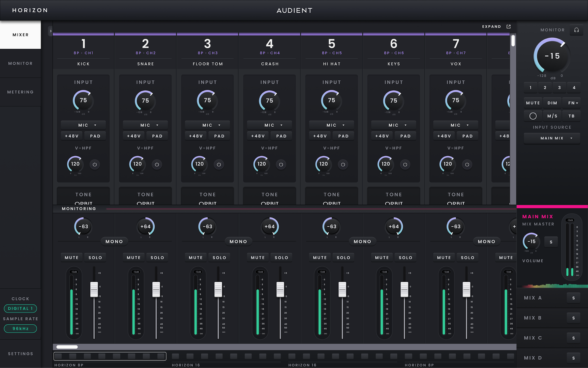Viewport: 588px width, 368px height.
Task: Click the Kick channel fader handle
Action: click(x=94, y=289)
